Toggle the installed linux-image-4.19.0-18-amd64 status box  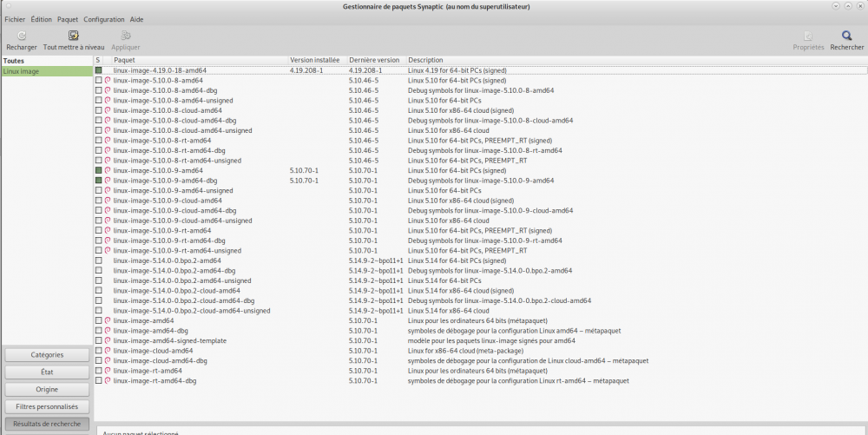coord(99,70)
